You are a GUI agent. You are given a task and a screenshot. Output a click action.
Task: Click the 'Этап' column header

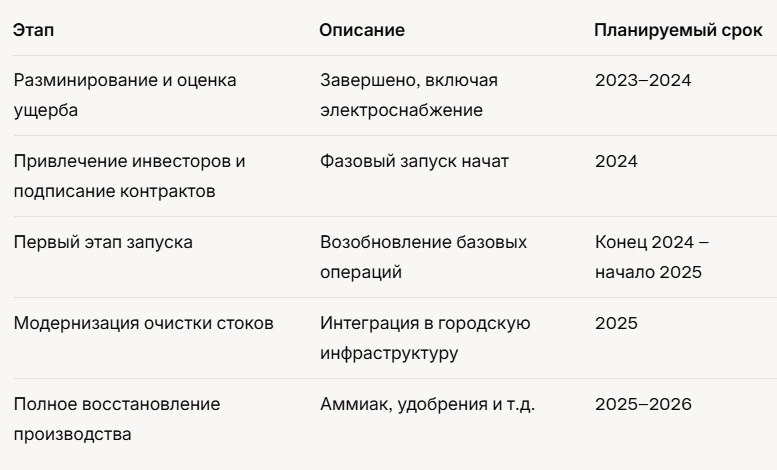click(32, 30)
